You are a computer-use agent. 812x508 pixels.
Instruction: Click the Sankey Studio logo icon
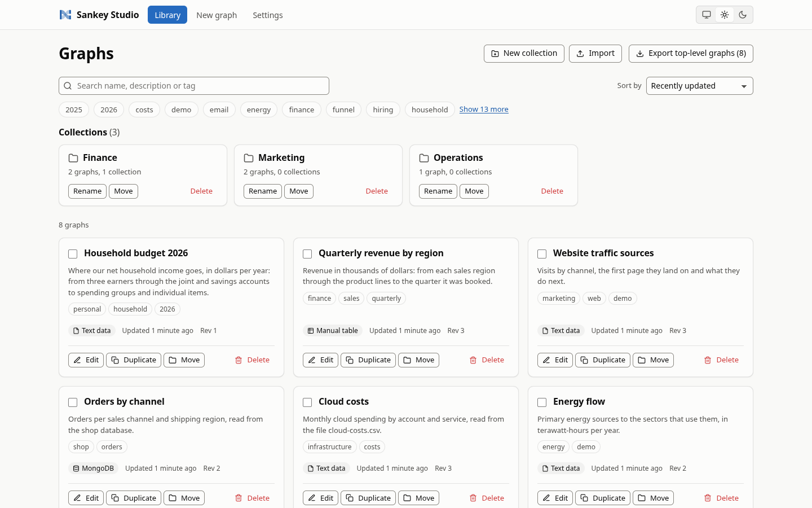(65, 15)
